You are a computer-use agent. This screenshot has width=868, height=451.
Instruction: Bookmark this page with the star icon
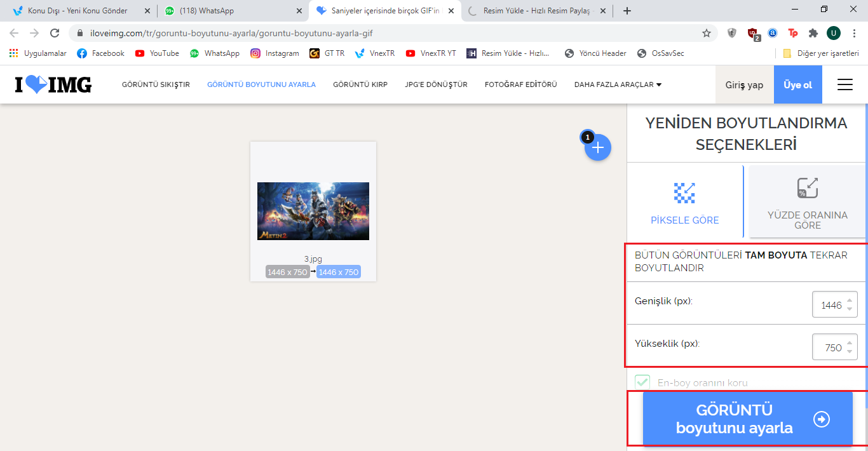point(706,33)
